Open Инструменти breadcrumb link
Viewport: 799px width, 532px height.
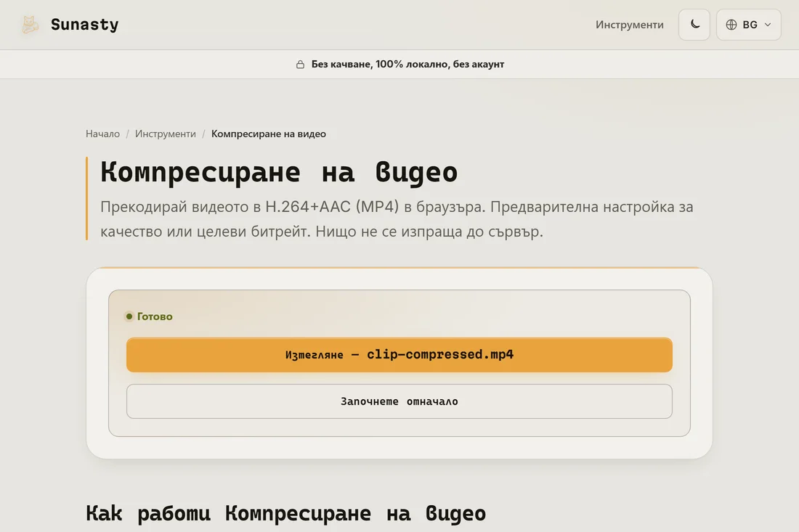165,134
